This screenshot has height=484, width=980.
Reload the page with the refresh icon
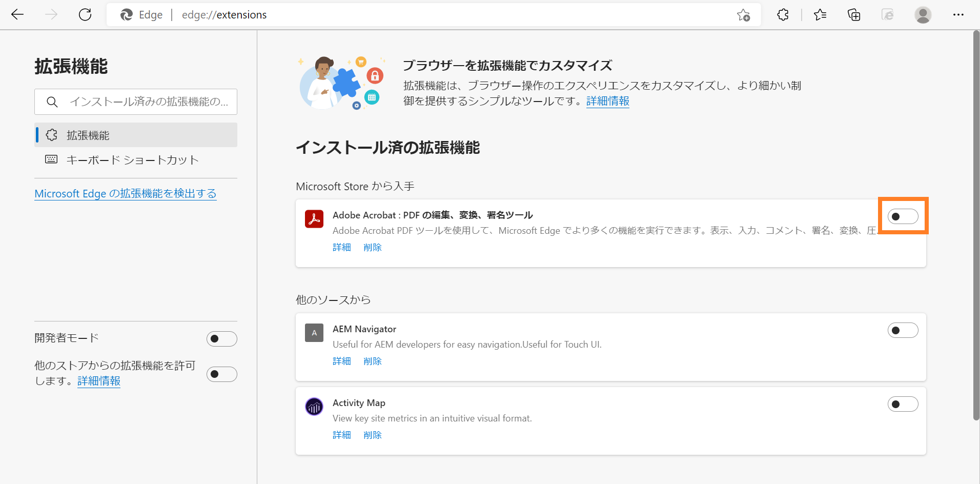(85, 14)
